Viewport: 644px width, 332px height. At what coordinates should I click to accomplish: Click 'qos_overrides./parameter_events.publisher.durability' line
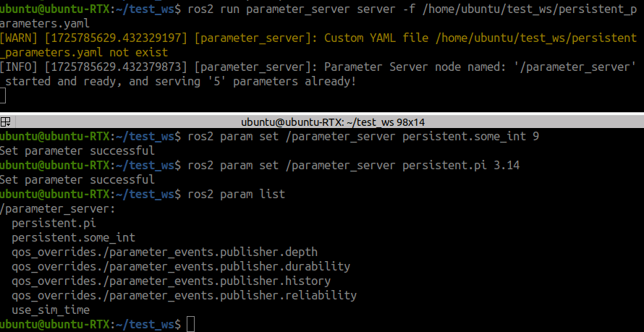(181, 266)
